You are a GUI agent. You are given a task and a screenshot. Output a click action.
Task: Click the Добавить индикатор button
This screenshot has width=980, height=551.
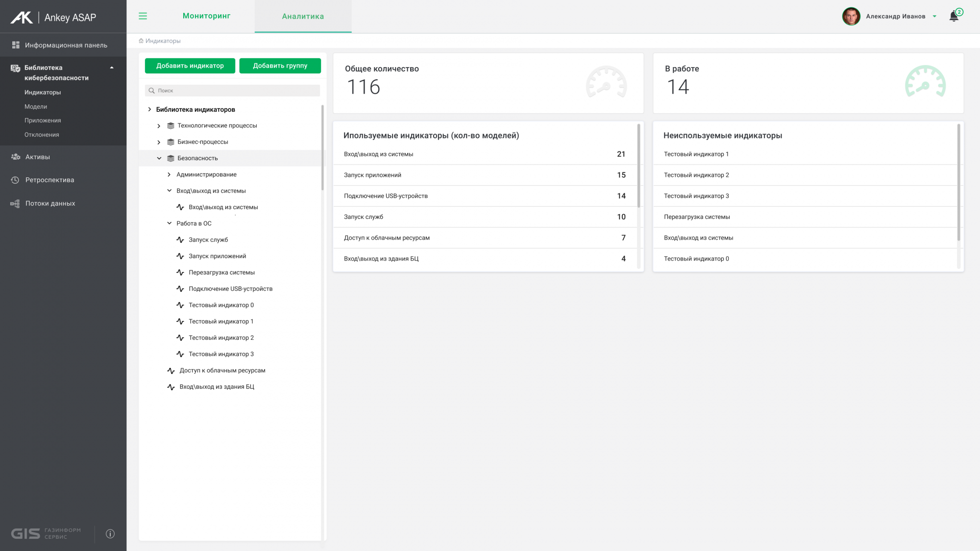point(190,66)
